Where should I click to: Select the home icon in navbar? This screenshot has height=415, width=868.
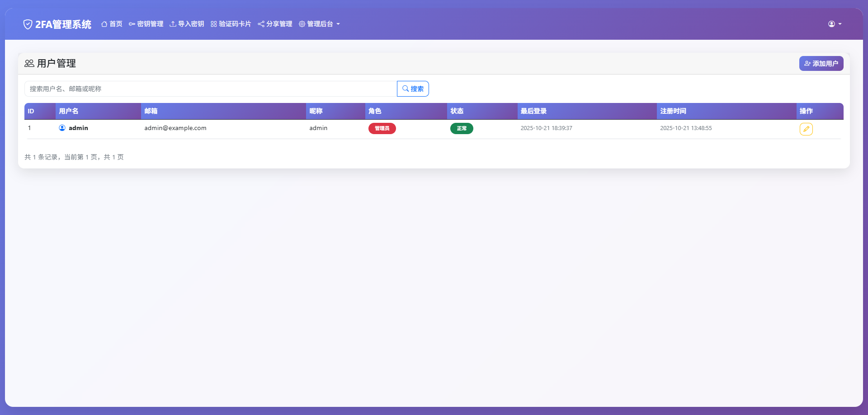[104, 24]
